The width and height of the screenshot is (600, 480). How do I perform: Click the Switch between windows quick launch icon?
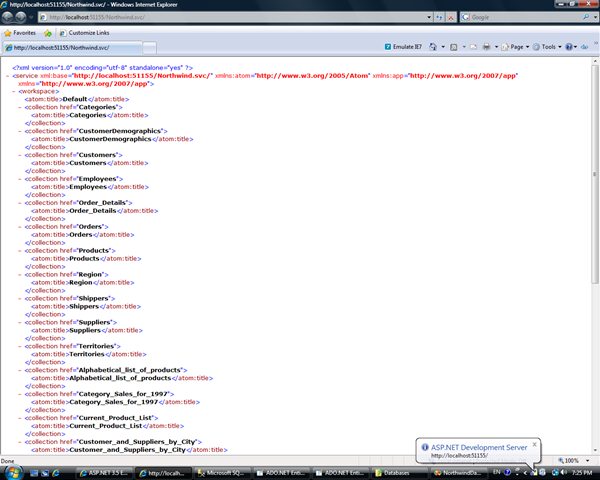(x=45, y=473)
